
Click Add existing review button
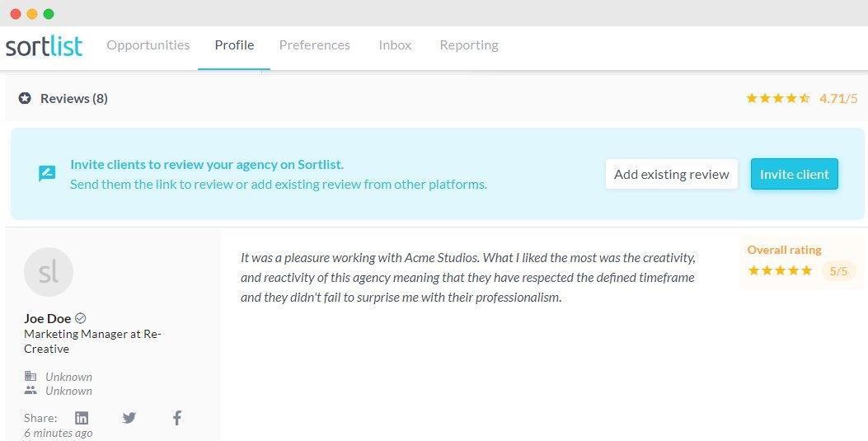click(x=671, y=174)
